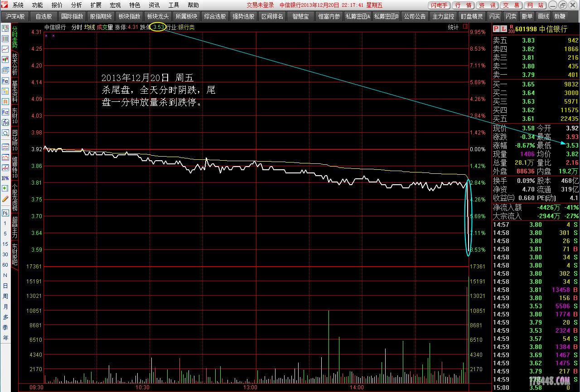Select the 周 weekly period in sidebar
This screenshot has height=392, width=580.
(x=5, y=296)
